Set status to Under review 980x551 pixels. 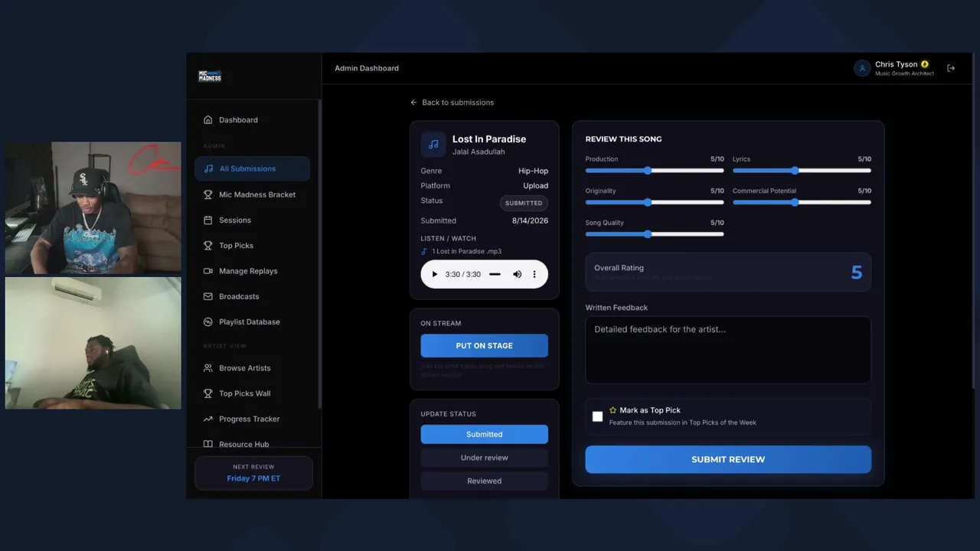tap(484, 458)
